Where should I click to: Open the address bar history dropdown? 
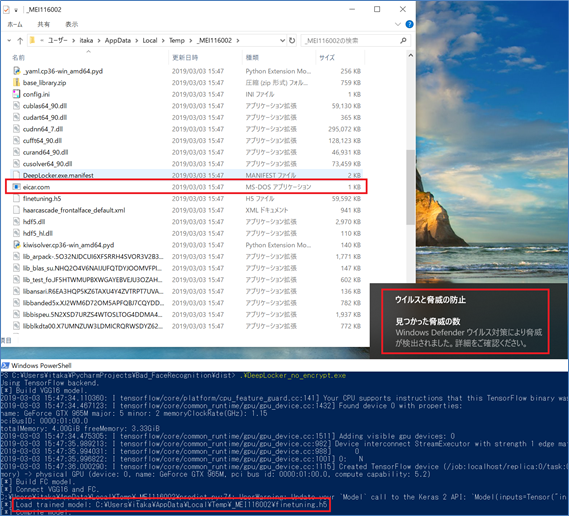click(x=282, y=41)
